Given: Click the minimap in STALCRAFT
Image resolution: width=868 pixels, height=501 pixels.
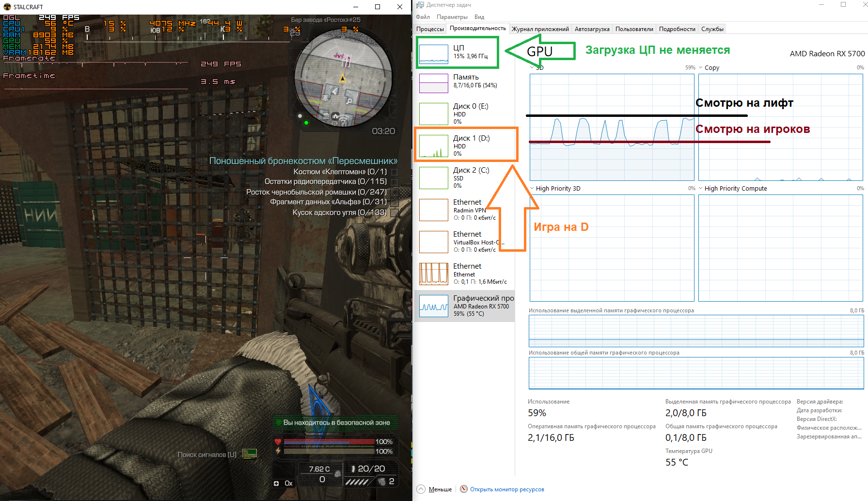Looking at the screenshot, I should click(343, 78).
